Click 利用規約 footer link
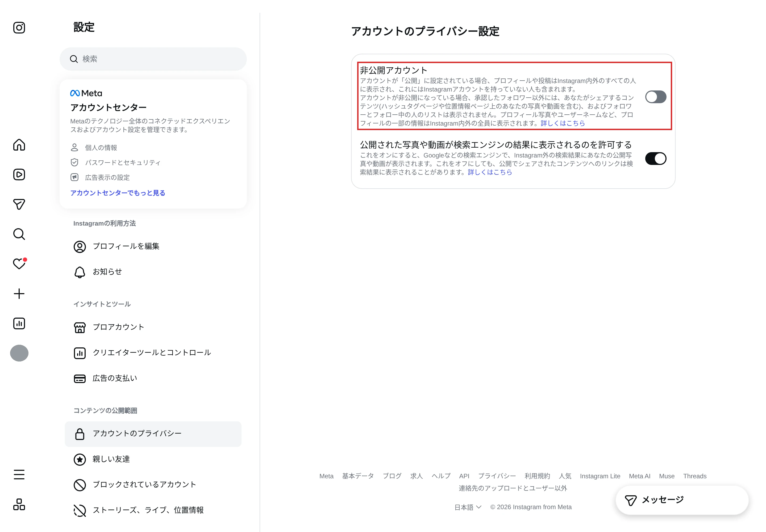 [x=537, y=476]
